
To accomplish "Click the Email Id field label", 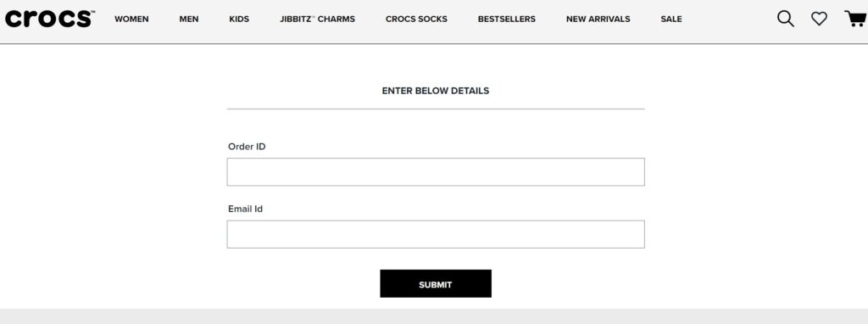I will point(245,209).
